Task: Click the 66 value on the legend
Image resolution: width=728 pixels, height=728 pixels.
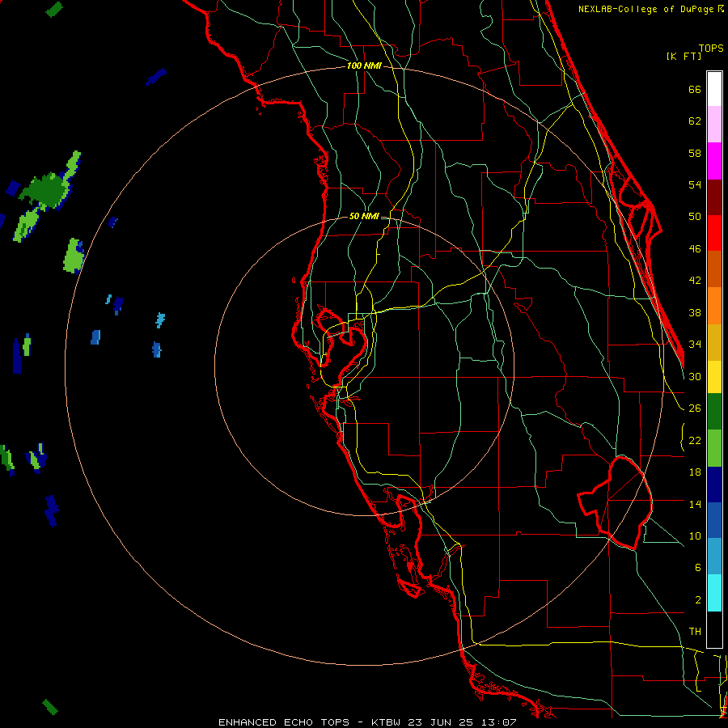Action: (695, 89)
